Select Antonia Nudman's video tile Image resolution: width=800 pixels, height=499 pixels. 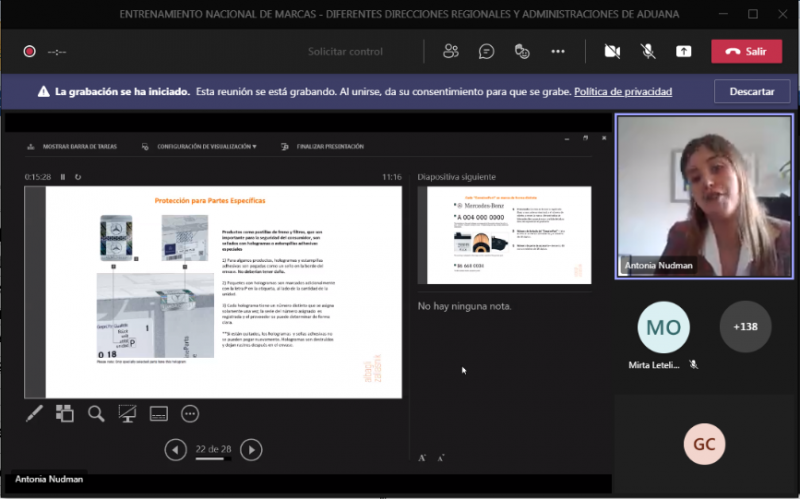click(704, 196)
